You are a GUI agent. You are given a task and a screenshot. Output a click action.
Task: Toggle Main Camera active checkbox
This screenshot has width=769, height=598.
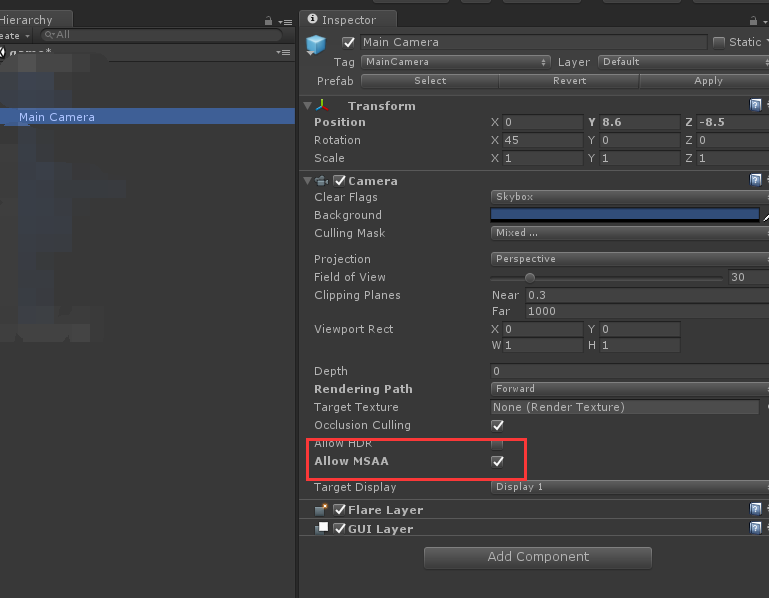tap(348, 43)
